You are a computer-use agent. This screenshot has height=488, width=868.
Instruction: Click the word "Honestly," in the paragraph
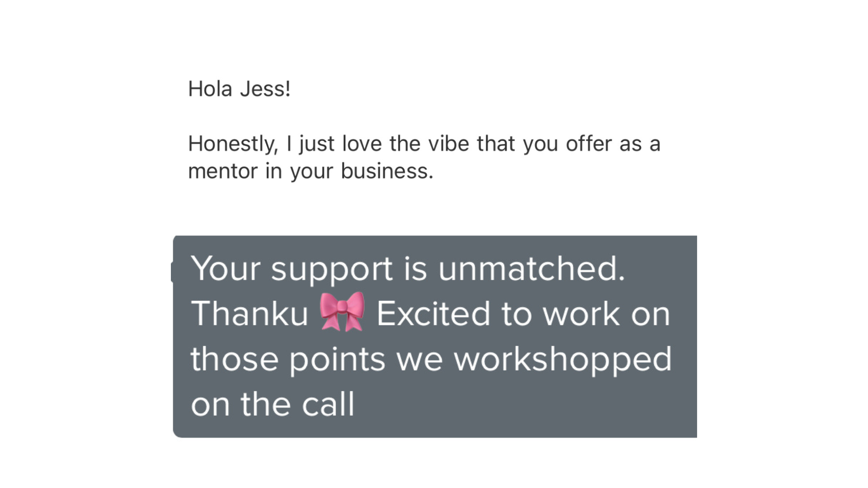[x=233, y=145]
